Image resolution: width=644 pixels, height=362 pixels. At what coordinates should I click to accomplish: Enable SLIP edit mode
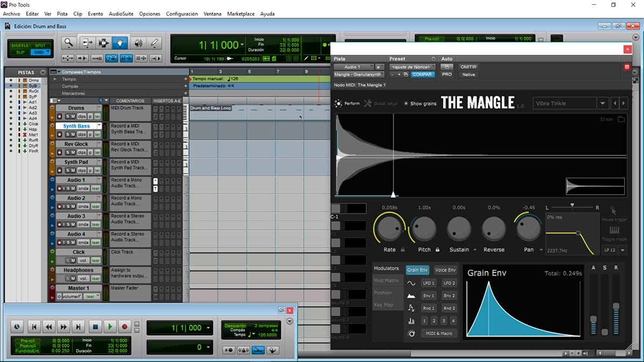click(x=20, y=52)
